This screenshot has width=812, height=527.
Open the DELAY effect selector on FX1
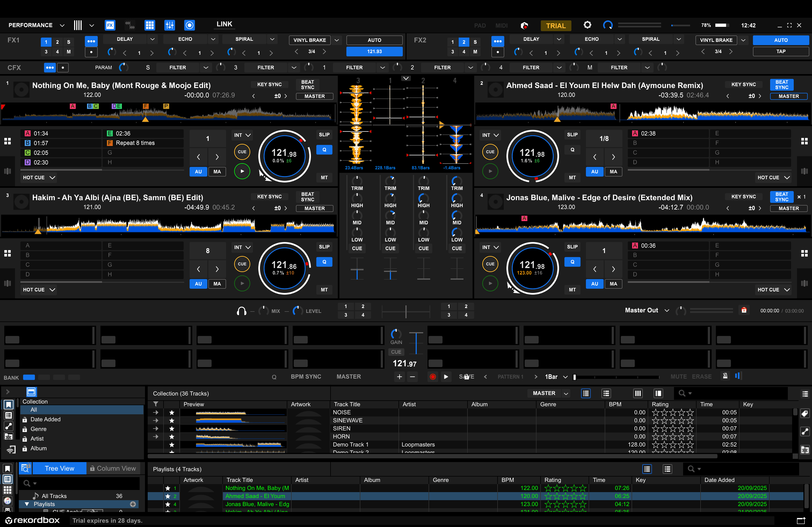pos(153,39)
